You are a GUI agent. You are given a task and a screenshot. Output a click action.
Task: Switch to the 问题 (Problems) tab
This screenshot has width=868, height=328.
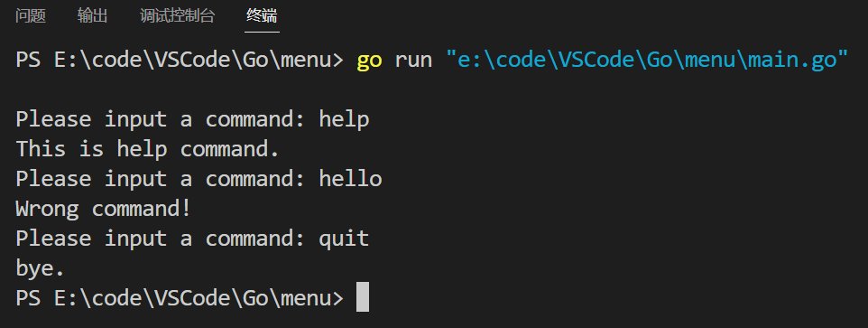point(31,16)
